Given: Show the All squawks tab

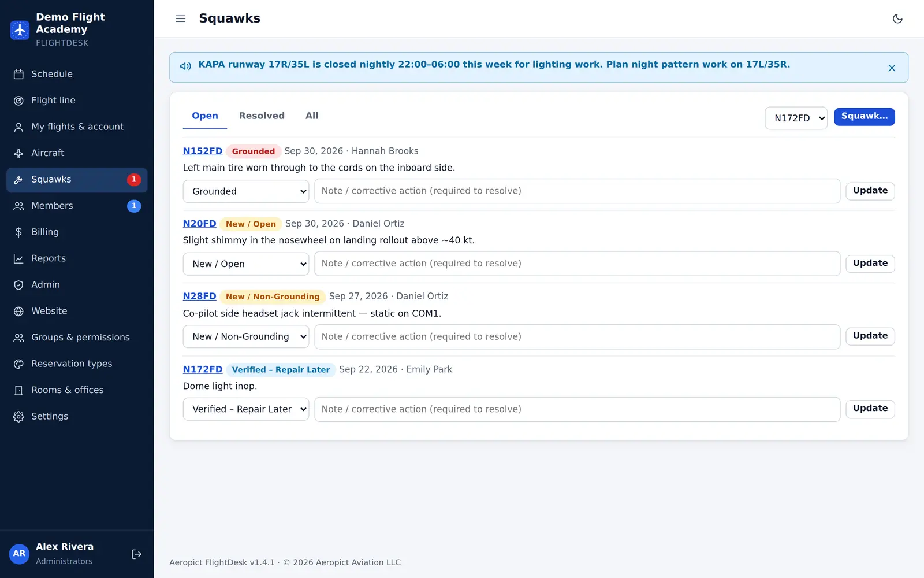Looking at the screenshot, I should click(312, 116).
